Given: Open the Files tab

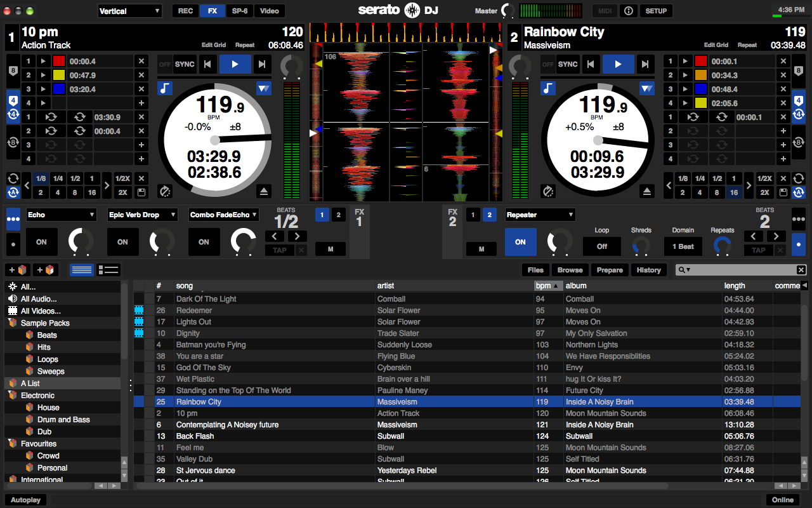Looking at the screenshot, I should [535, 270].
